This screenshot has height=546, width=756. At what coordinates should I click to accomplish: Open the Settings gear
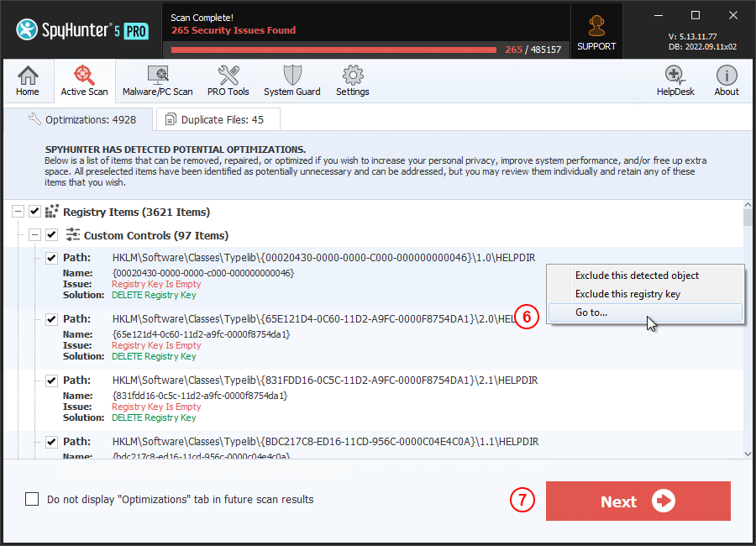point(352,81)
